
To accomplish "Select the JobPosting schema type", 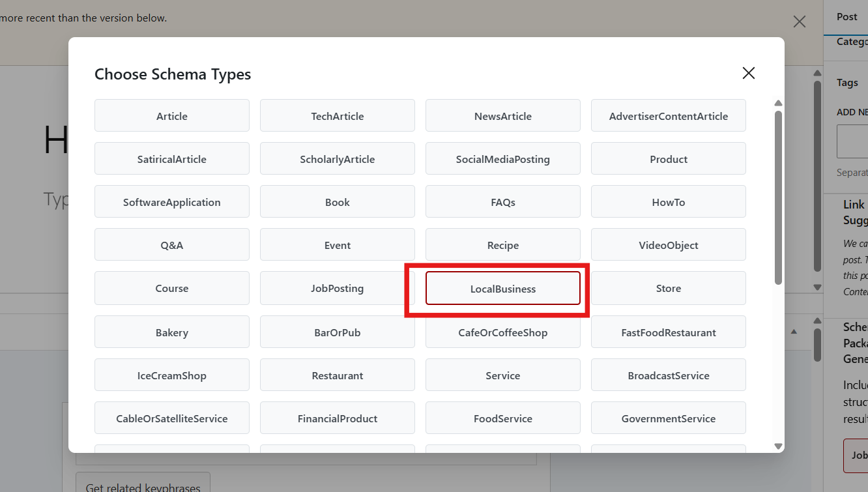I will click(338, 288).
